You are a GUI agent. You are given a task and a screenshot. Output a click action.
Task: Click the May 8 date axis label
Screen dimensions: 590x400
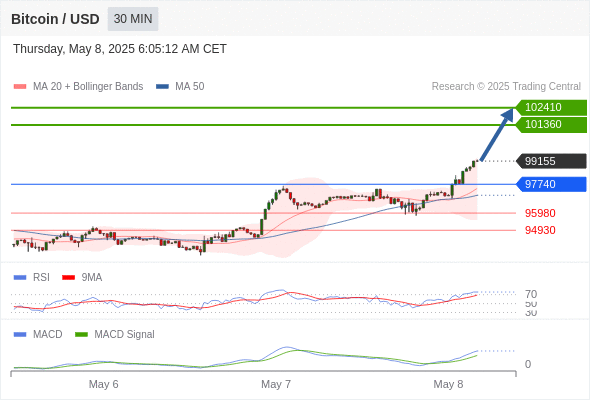pyautogui.click(x=448, y=384)
